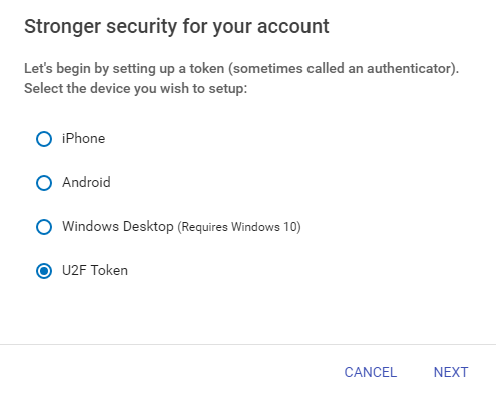
Task: Click the Stronger security for your account heading
Action: point(177,27)
